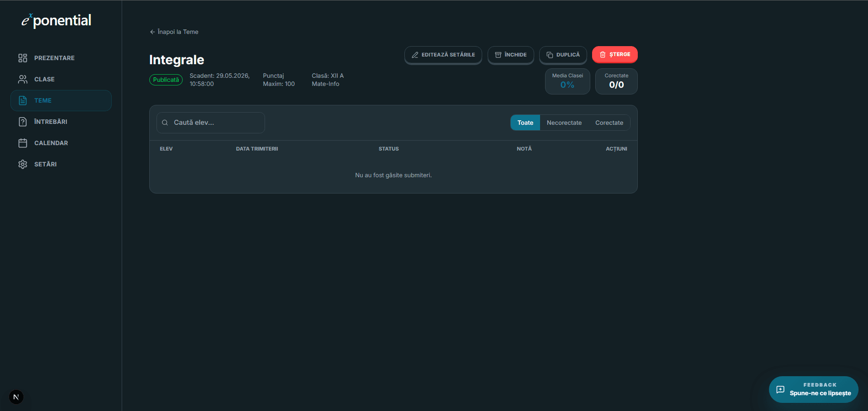Open the Clase section
Screen dimensions: 868x411
point(61,79)
